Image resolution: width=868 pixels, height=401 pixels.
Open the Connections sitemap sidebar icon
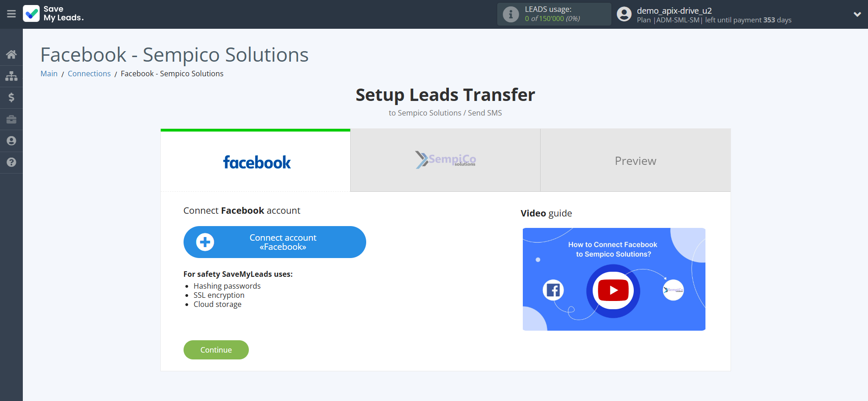[x=11, y=76]
